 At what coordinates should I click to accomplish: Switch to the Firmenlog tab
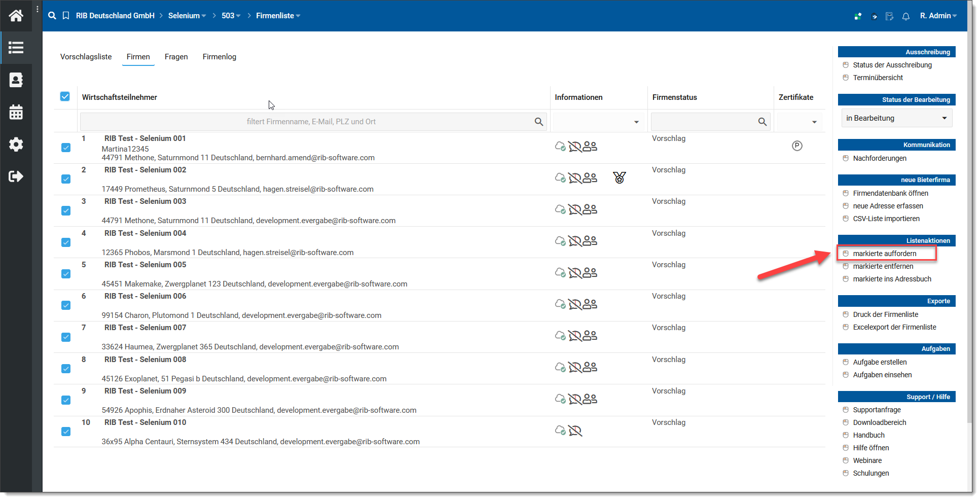[x=220, y=57]
